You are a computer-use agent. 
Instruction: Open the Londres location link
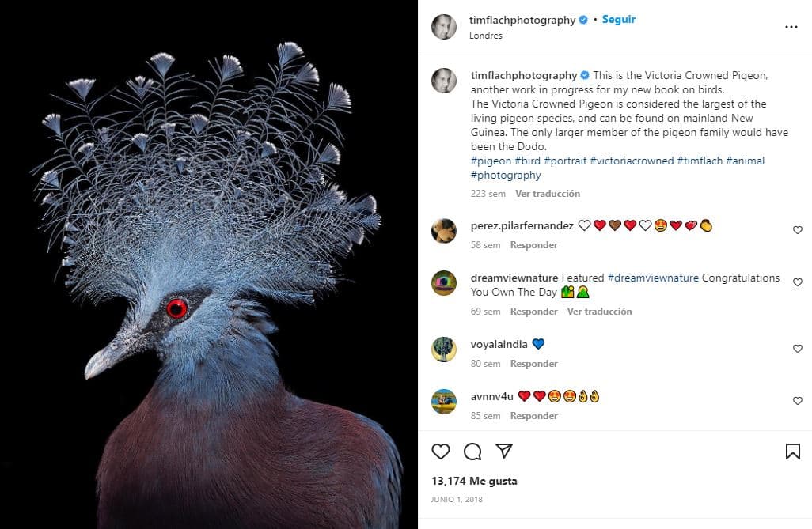tap(485, 36)
